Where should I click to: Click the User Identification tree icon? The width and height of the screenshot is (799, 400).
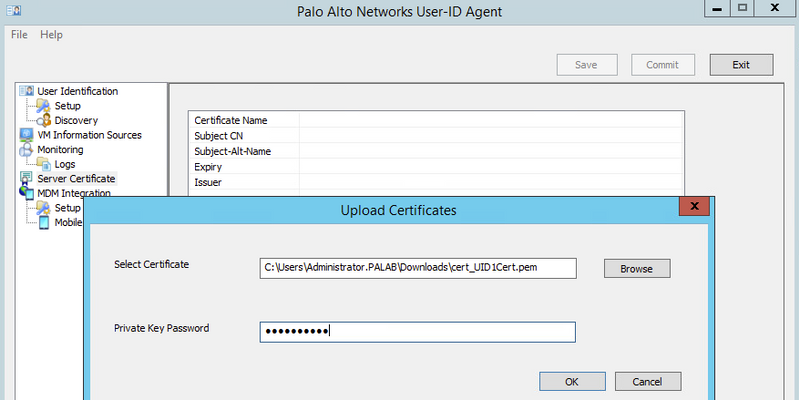pyautogui.click(x=27, y=91)
